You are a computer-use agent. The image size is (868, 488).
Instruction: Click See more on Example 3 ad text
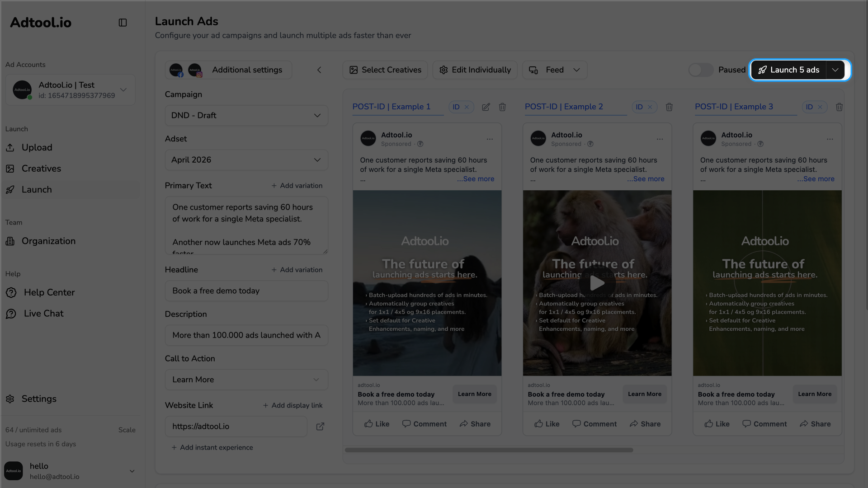click(x=816, y=179)
